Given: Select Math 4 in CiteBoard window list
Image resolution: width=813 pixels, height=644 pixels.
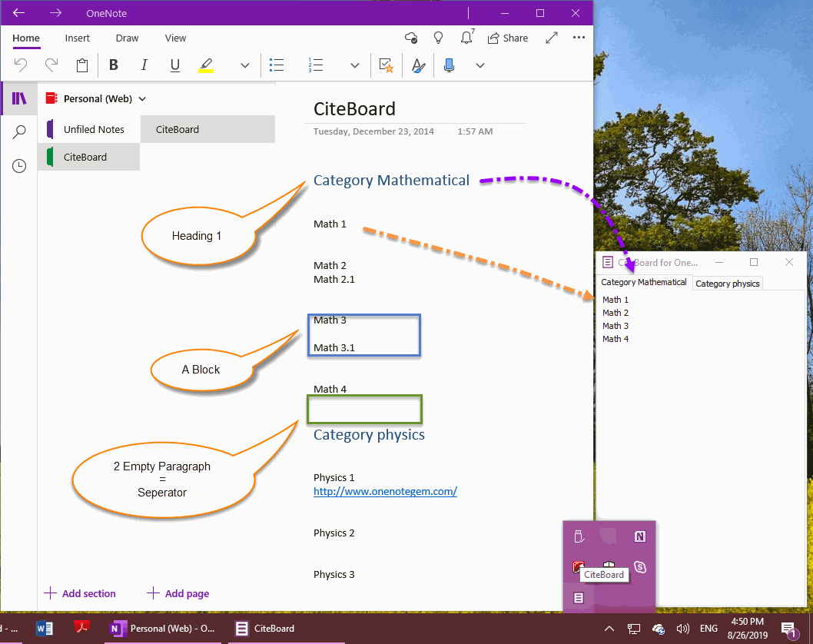Looking at the screenshot, I should [616, 339].
